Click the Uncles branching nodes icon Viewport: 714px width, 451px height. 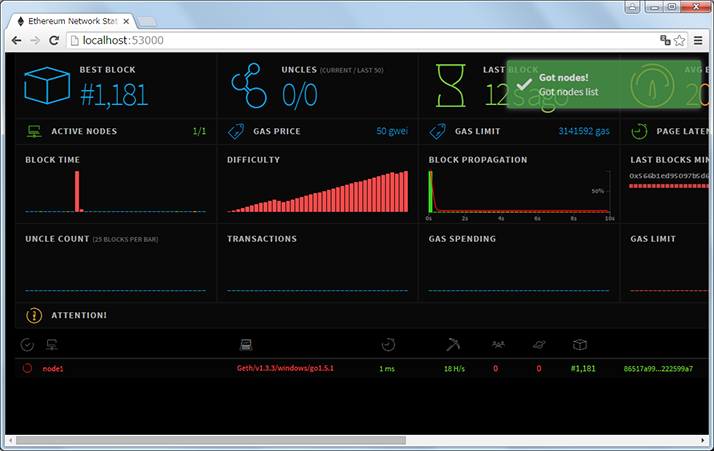250,88
